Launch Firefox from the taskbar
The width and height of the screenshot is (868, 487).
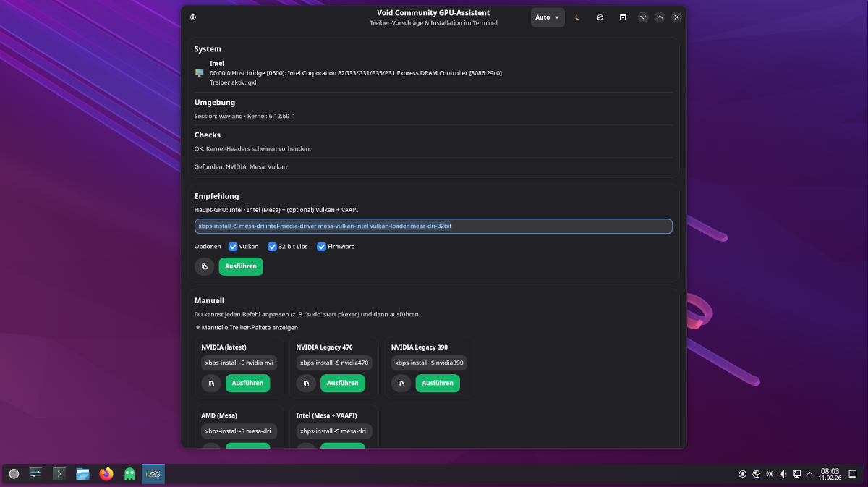tap(107, 474)
